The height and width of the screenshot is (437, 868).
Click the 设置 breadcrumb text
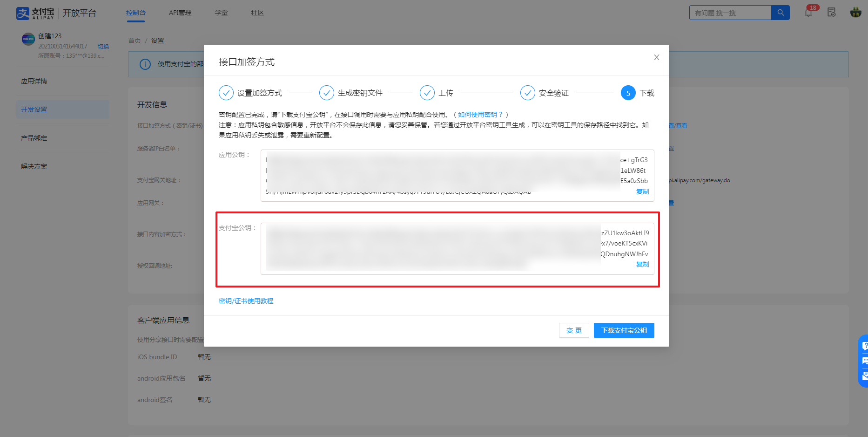pyautogui.click(x=157, y=41)
